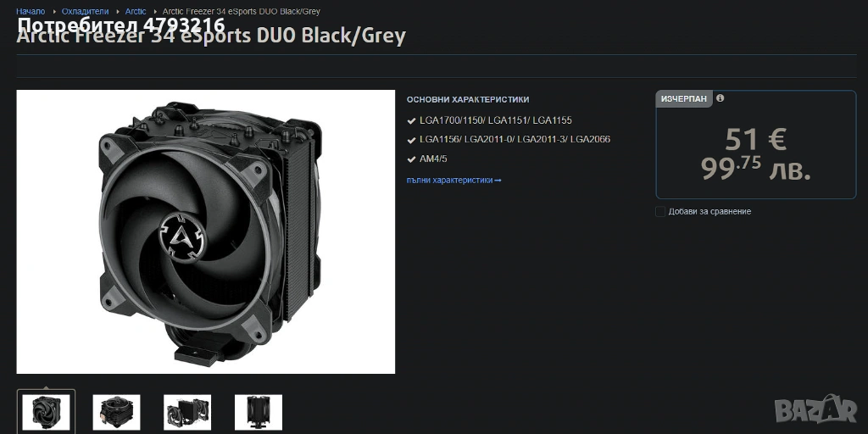
Task: Click the breadcrumb arrow before Arctic link
Action: click(118, 12)
